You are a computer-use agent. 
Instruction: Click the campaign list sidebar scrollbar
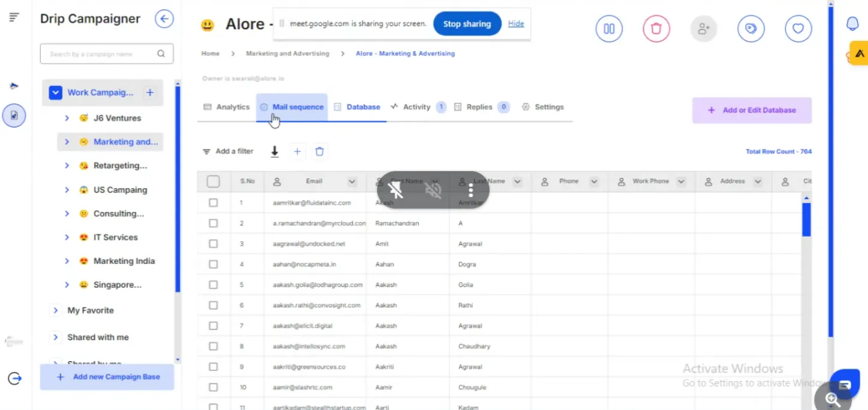click(178, 189)
